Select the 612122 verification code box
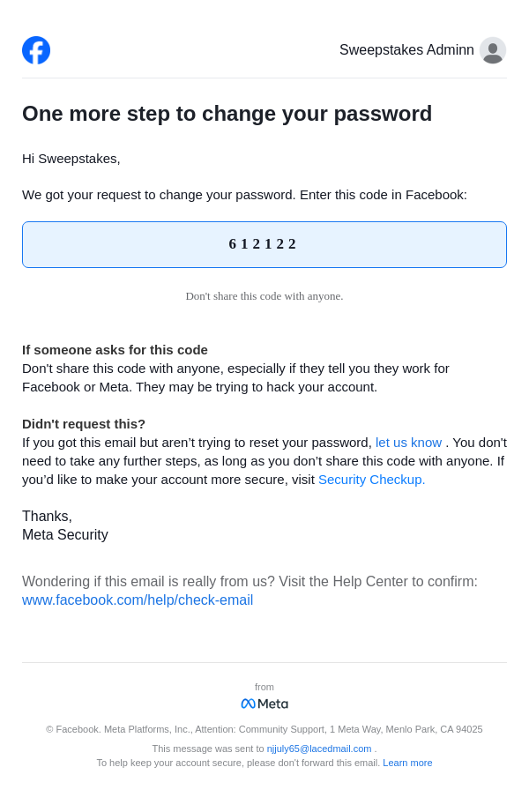The width and height of the screenshot is (529, 812). click(x=264, y=244)
